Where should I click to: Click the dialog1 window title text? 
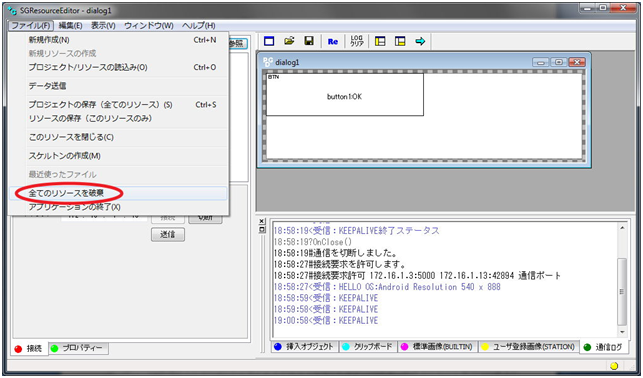coord(287,62)
